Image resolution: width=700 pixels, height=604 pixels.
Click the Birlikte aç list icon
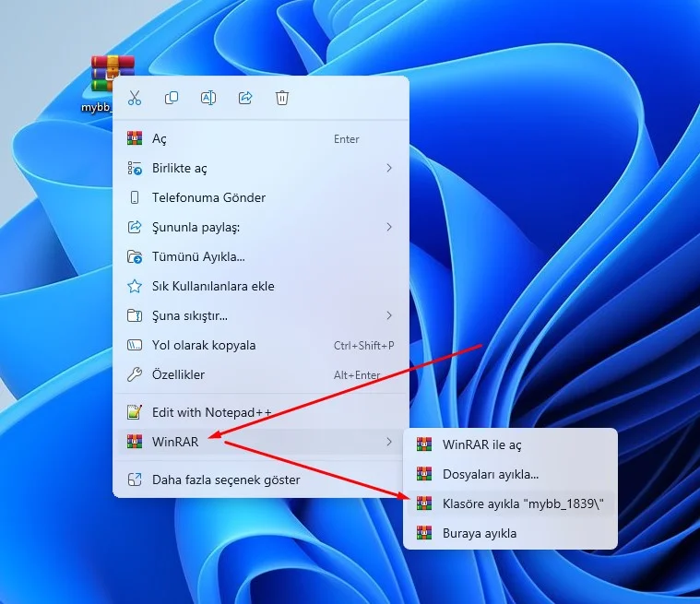click(x=135, y=169)
